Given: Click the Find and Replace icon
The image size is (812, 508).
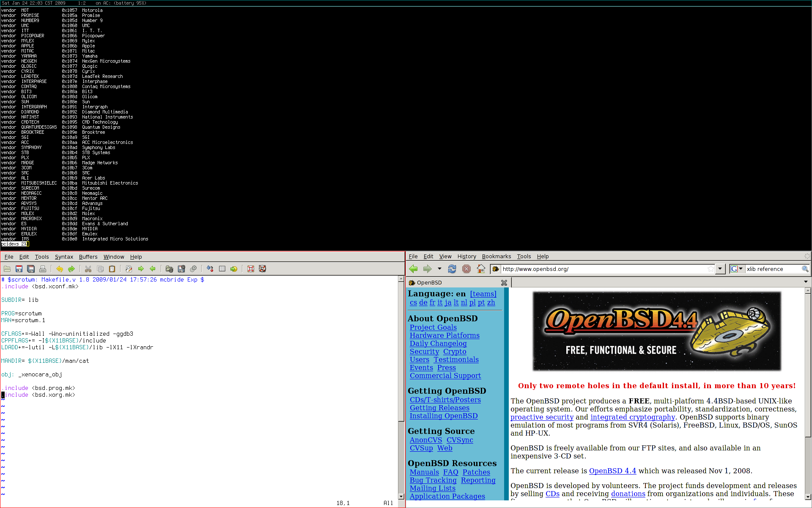Looking at the screenshot, I should pyautogui.click(x=129, y=269).
